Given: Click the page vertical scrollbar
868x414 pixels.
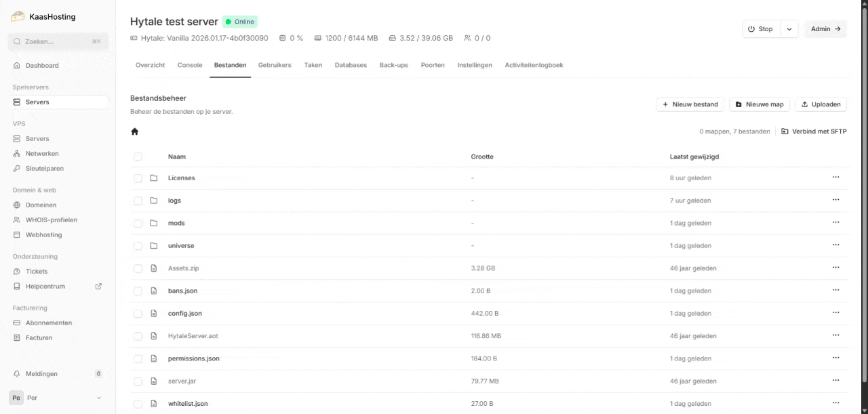Looking at the screenshot, I should point(863,203).
